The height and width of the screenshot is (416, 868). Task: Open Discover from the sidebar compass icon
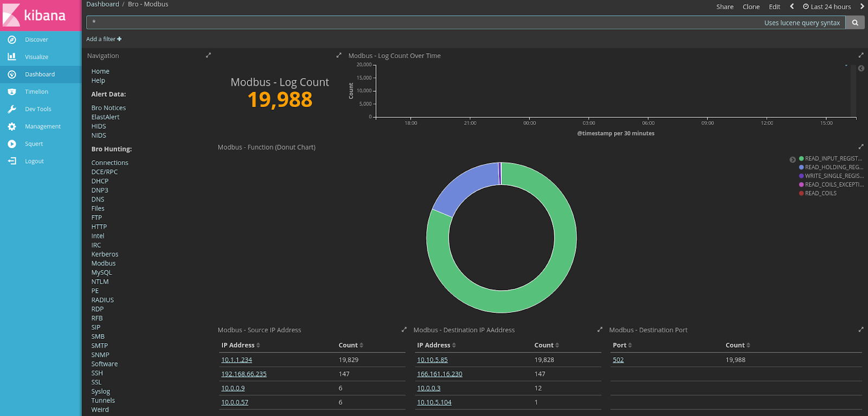pos(12,40)
